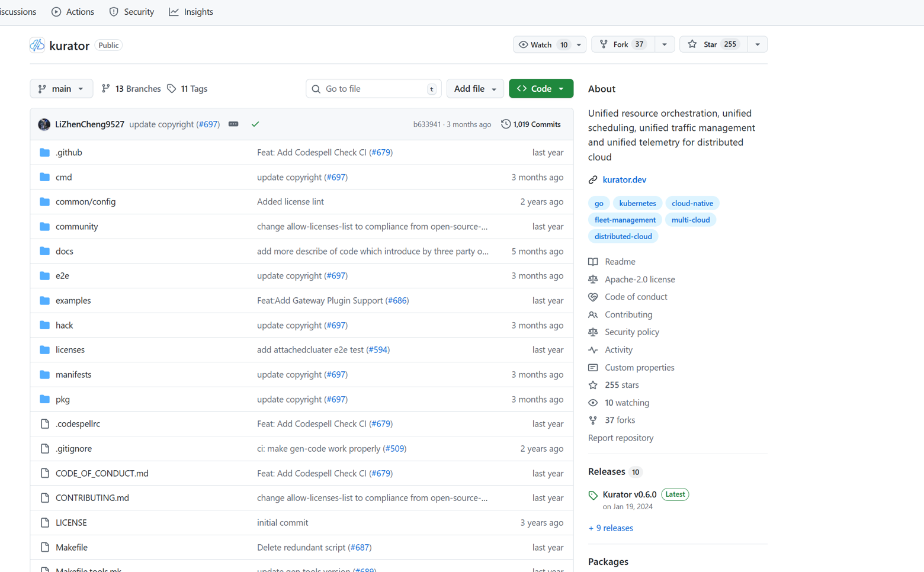This screenshot has height=572, width=924.
Task: Click the pulse icon next to Activity
Action: click(593, 350)
